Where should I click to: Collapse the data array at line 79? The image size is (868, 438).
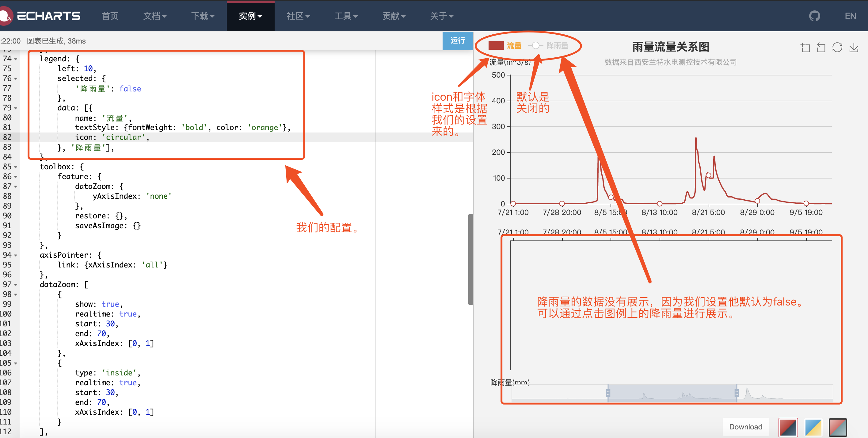(x=16, y=108)
